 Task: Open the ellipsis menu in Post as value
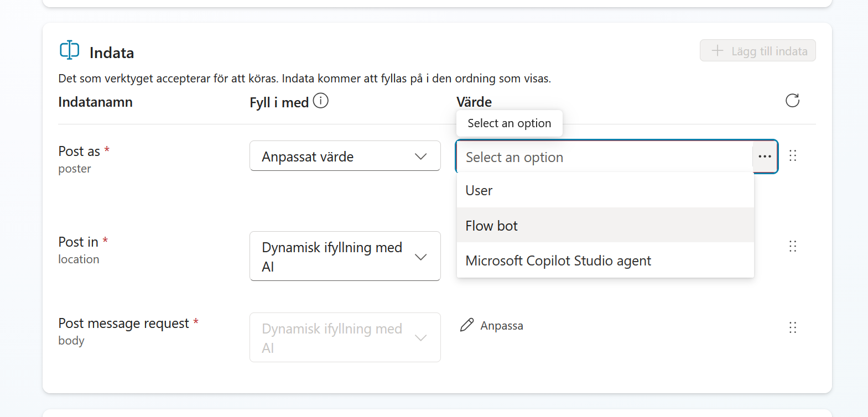click(765, 157)
